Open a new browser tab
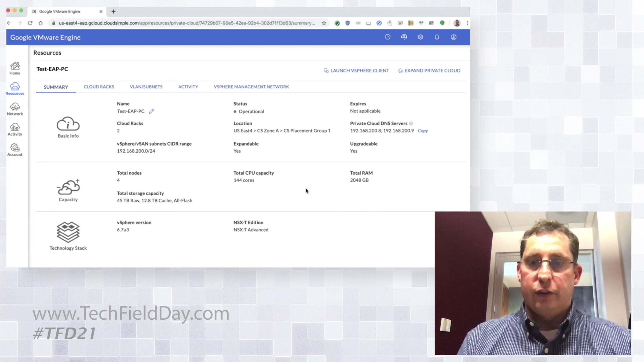 click(114, 12)
